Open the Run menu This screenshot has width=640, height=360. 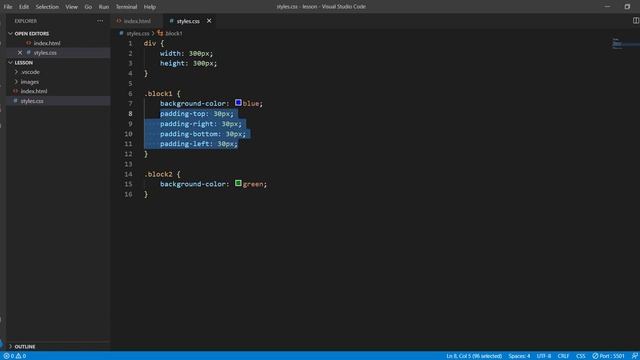coord(104,7)
